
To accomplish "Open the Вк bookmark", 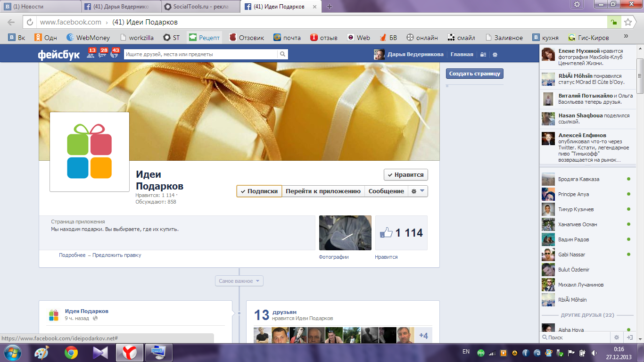I will (17, 38).
